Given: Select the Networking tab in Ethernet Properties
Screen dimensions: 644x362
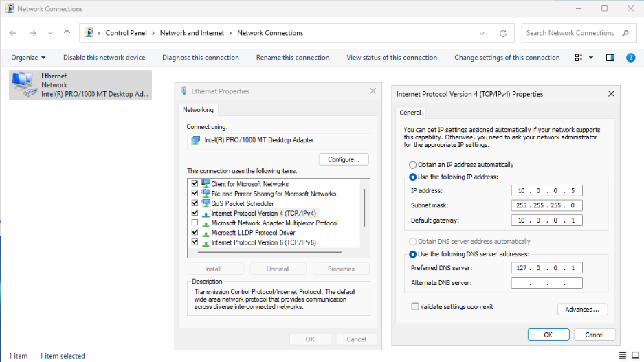Looking at the screenshot, I should (x=198, y=110).
